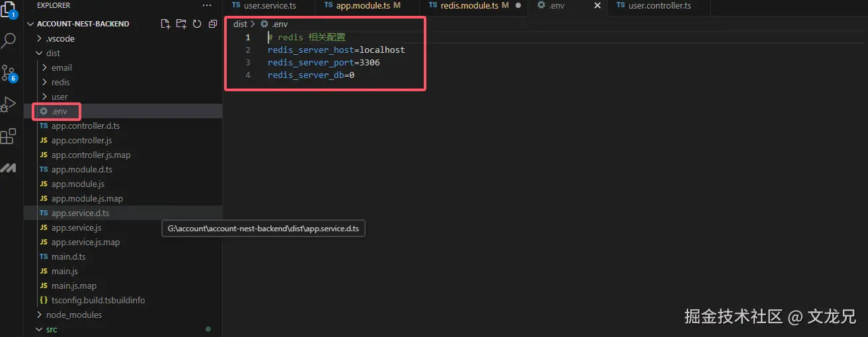Close the .env editor tab
Viewport: 868px width, 337px height.
point(598,5)
